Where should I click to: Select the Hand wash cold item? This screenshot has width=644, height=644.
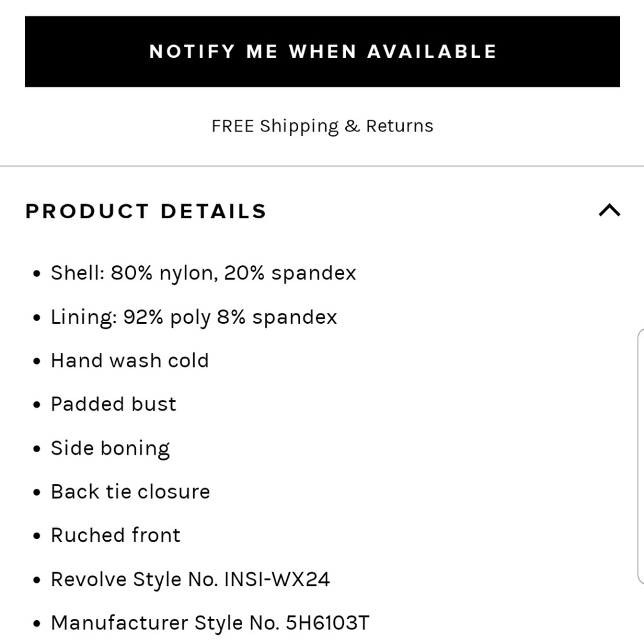pyautogui.click(x=130, y=361)
